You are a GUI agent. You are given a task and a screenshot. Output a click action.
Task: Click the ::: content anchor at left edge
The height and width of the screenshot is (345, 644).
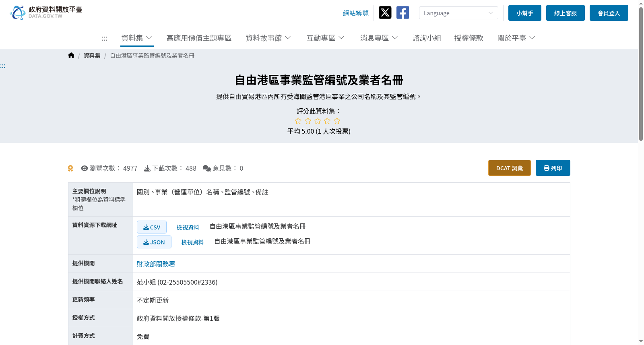coord(3,66)
